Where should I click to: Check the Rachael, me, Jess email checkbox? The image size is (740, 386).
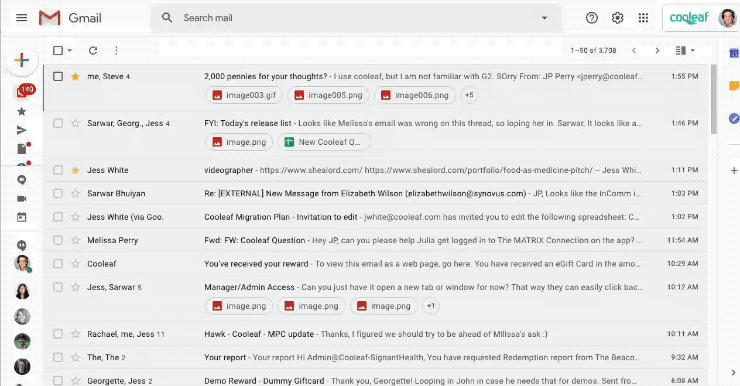58,334
